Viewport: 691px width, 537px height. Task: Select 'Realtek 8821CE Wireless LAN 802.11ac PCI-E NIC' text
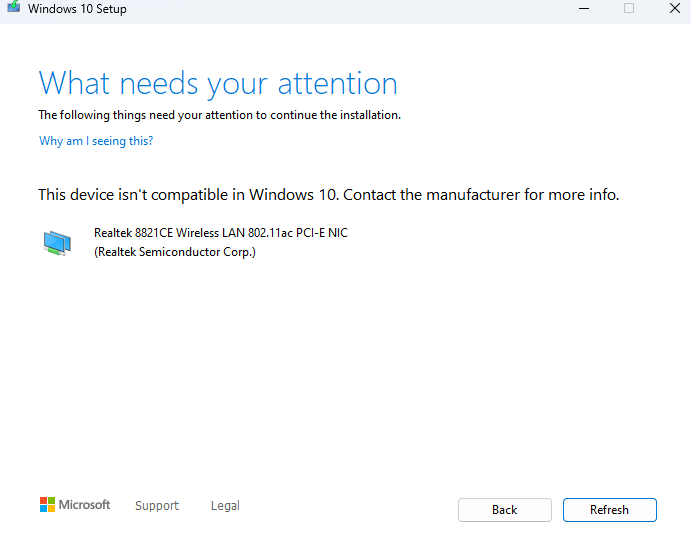pos(221,233)
